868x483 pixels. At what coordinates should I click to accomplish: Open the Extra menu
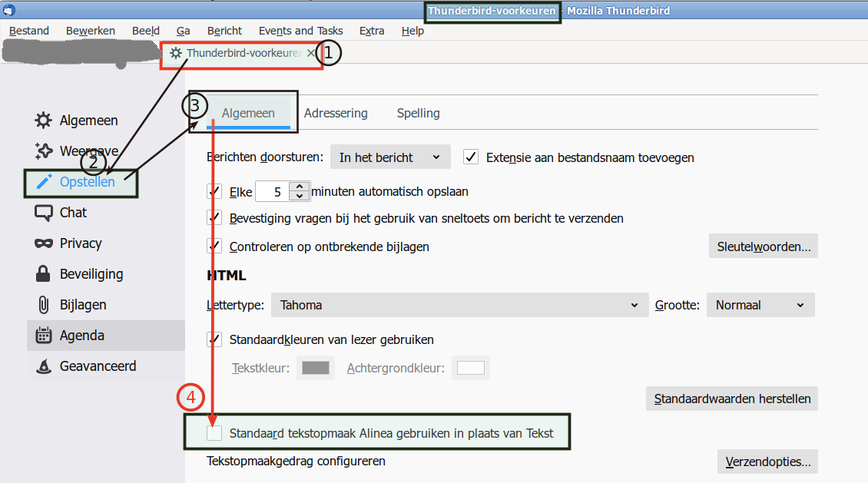click(372, 31)
